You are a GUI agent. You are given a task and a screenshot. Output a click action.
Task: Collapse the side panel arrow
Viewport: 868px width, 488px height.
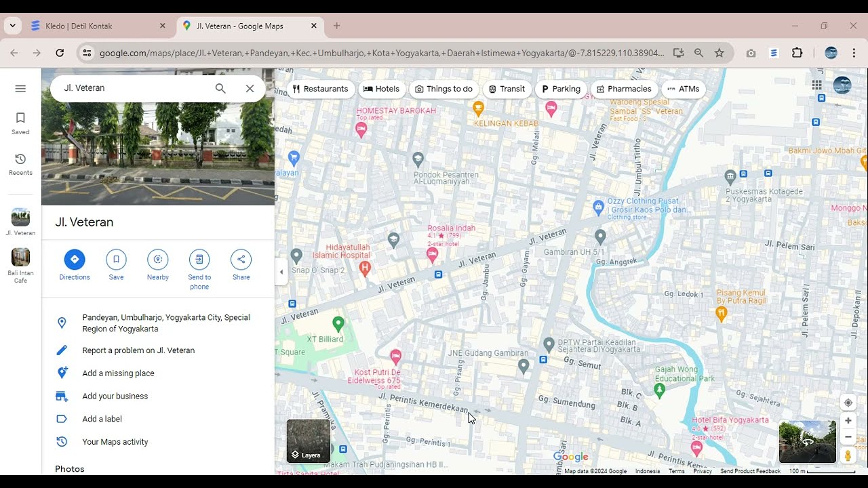tap(281, 272)
